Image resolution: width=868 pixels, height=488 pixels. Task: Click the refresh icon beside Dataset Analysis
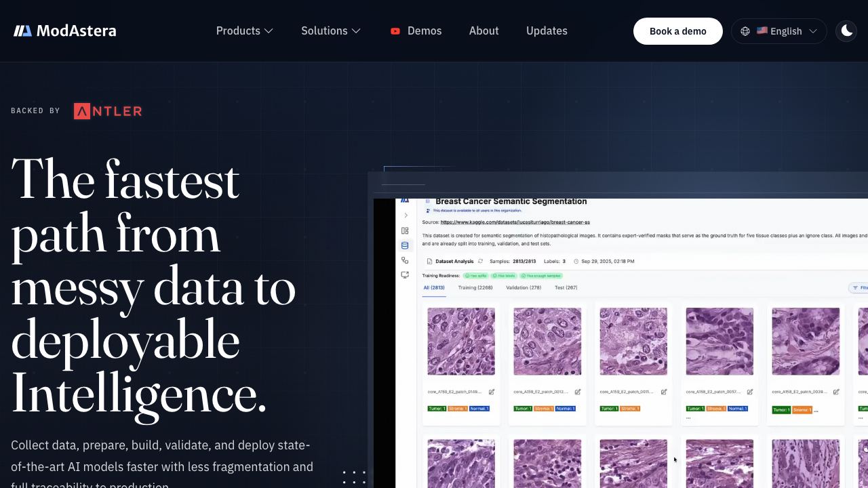tap(480, 261)
